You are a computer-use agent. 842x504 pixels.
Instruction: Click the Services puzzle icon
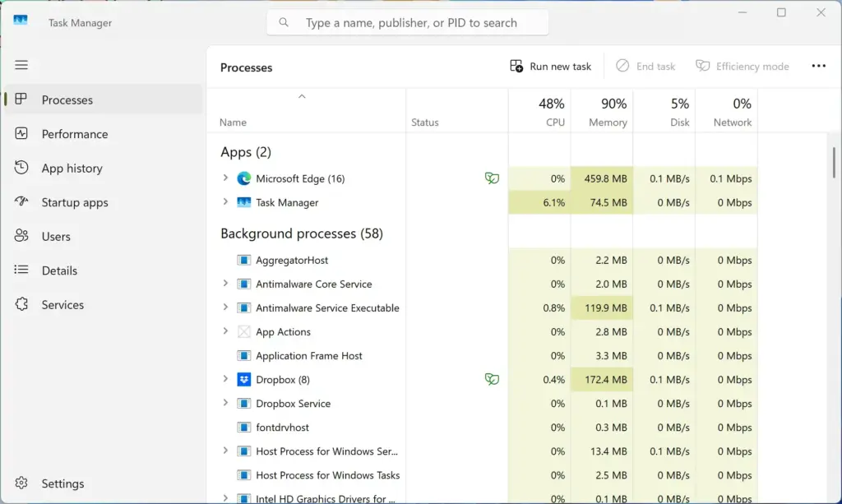(21, 304)
